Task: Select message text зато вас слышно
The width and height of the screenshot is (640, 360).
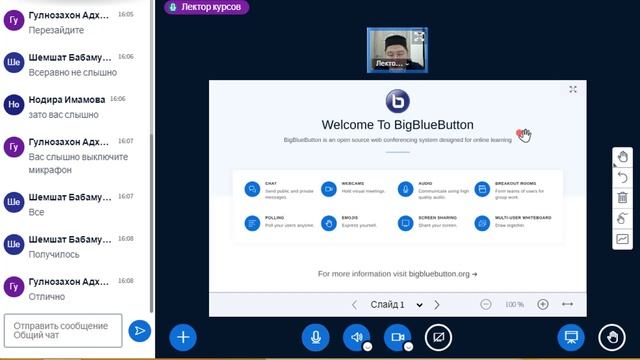Action: [x=64, y=115]
